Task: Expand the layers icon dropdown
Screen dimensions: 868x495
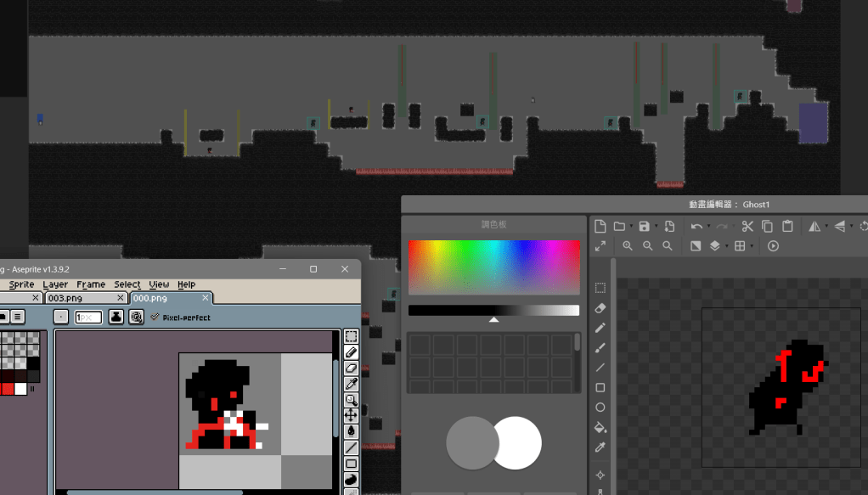Action: point(726,246)
